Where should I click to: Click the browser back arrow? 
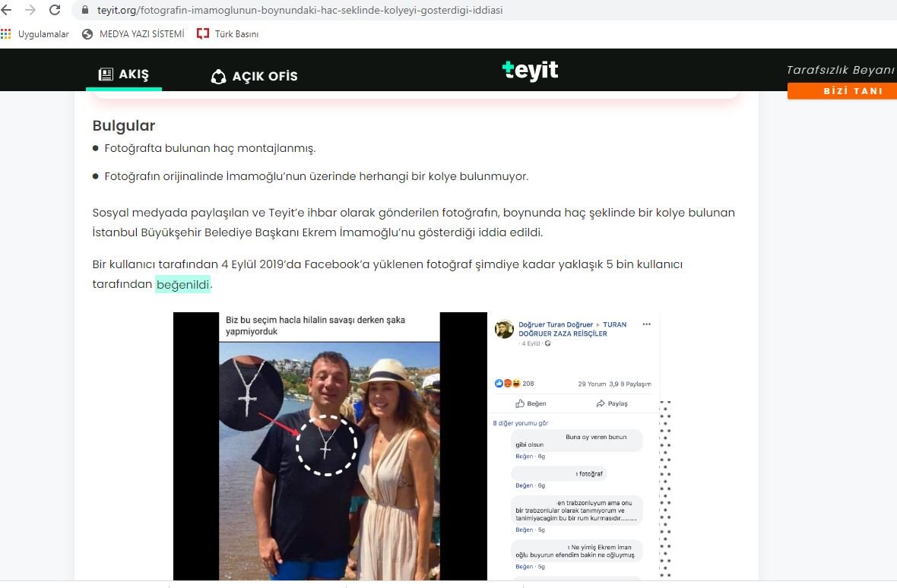[x=6, y=10]
